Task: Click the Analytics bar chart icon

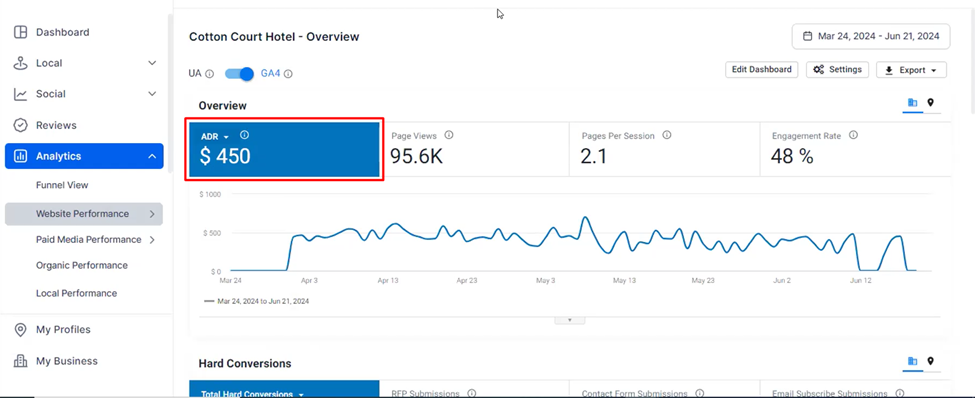Action: pyautogui.click(x=21, y=156)
